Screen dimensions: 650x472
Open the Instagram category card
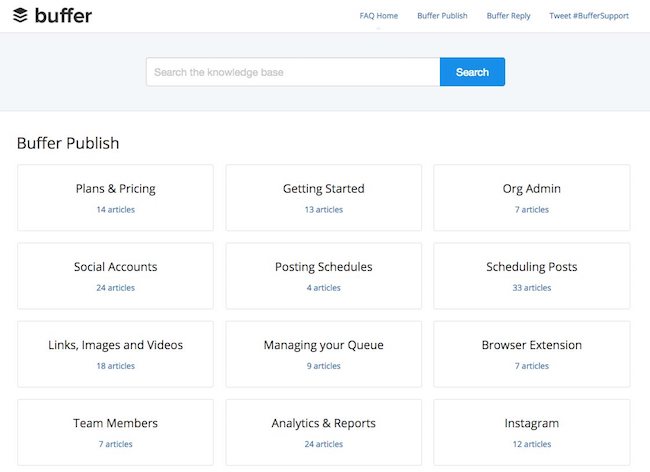click(531, 431)
